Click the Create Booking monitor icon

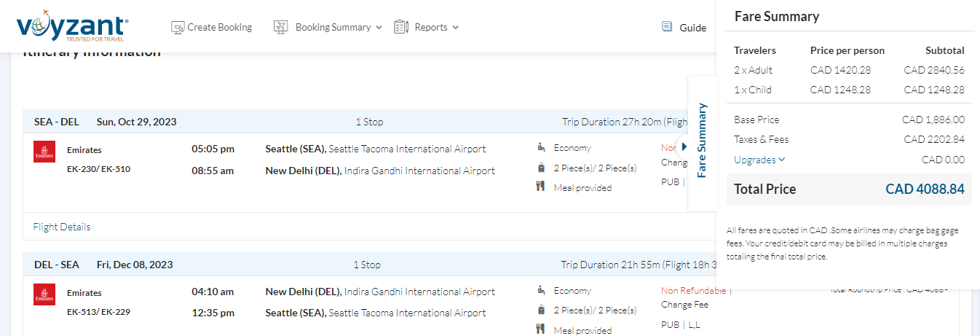click(178, 27)
